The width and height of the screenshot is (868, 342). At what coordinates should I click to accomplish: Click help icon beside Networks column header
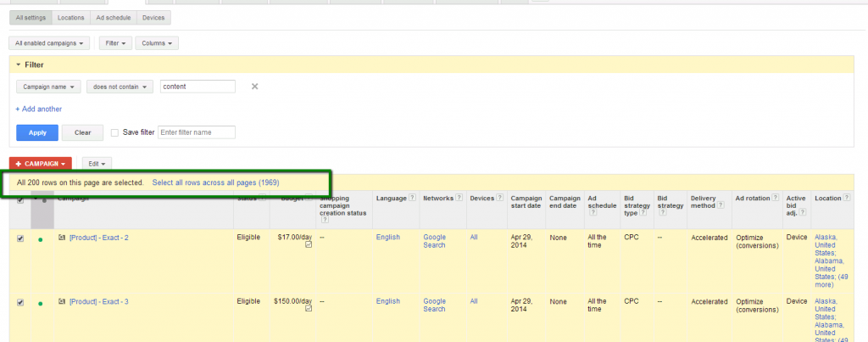(x=459, y=198)
